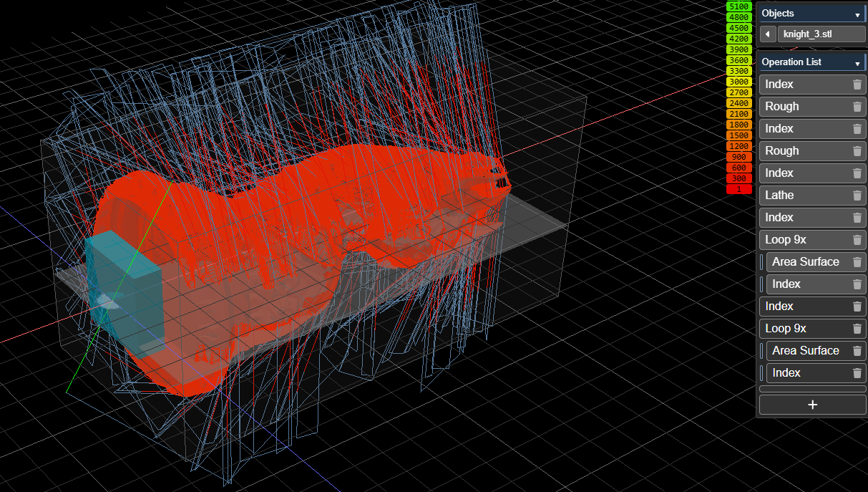The width and height of the screenshot is (868, 492).
Task: Remove the lower Loop 9x via its trash icon
Action: [x=857, y=329]
